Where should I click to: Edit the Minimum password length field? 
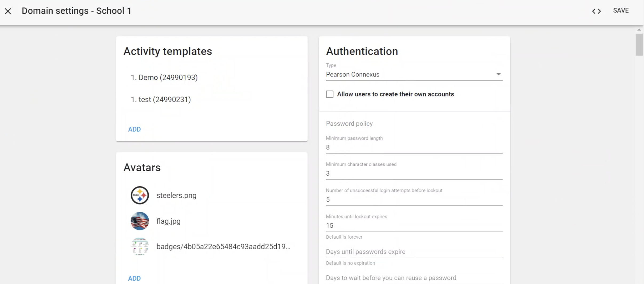tap(414, 147)
